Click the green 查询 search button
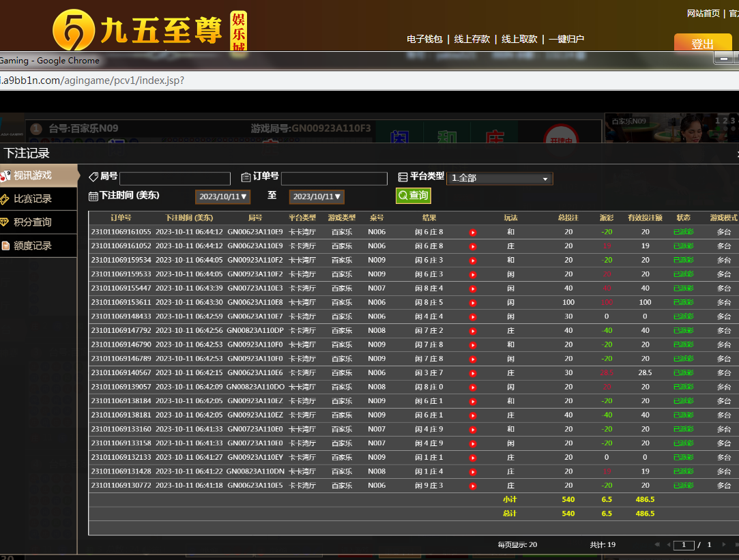This screenshot has height=560, width=739. pyautogui.click(x=413, y=196)
